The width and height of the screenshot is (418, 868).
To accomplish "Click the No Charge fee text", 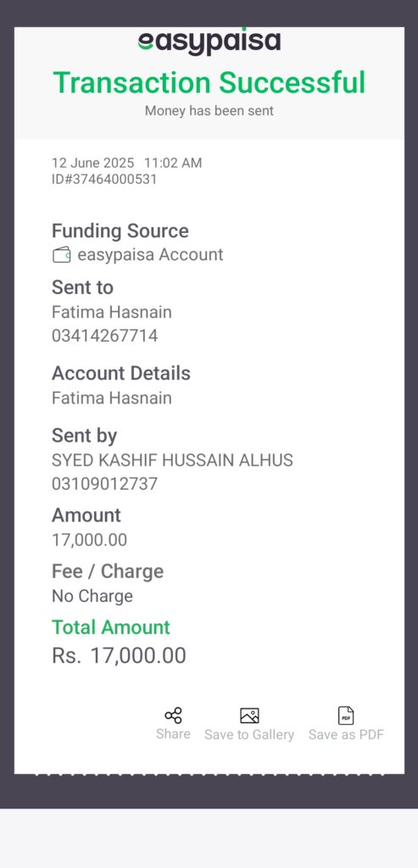I will (x=92, y=596).
